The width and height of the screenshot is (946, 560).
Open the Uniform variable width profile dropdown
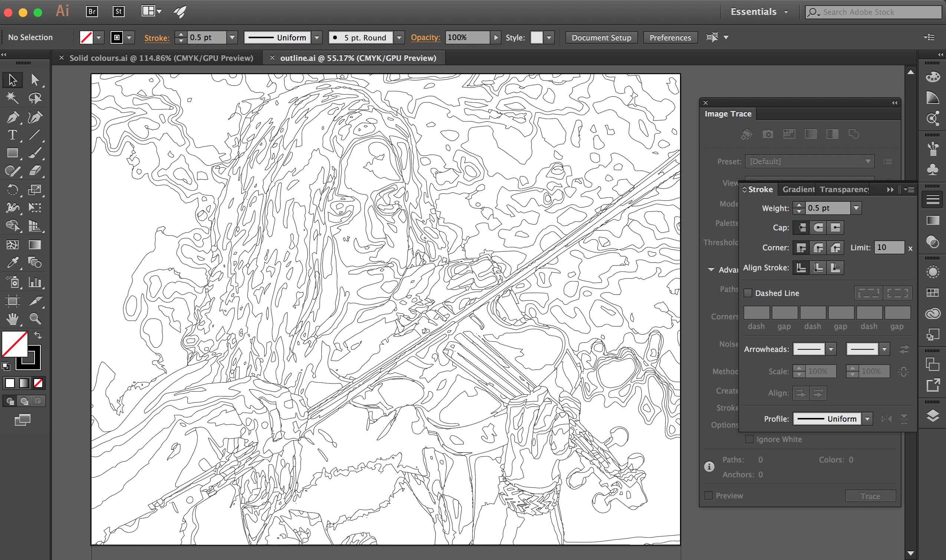pyautogui.click(x=317, y=37)
